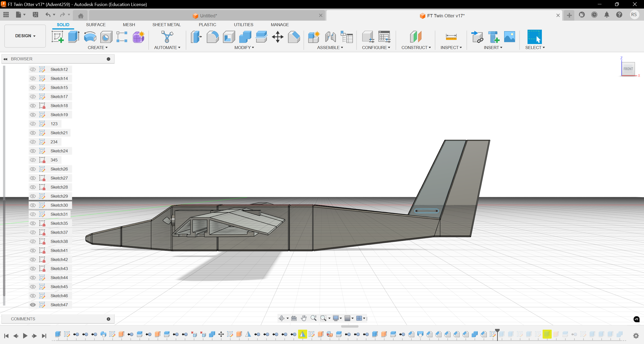Select the Fillet tool
Screen dimensions: 644x344
coord(213,37)
